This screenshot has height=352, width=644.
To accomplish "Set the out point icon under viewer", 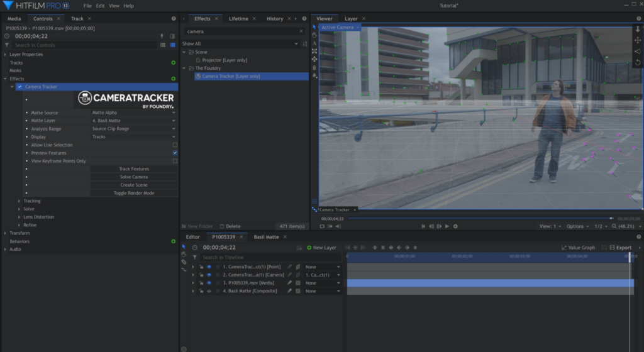I will point(338,226).
